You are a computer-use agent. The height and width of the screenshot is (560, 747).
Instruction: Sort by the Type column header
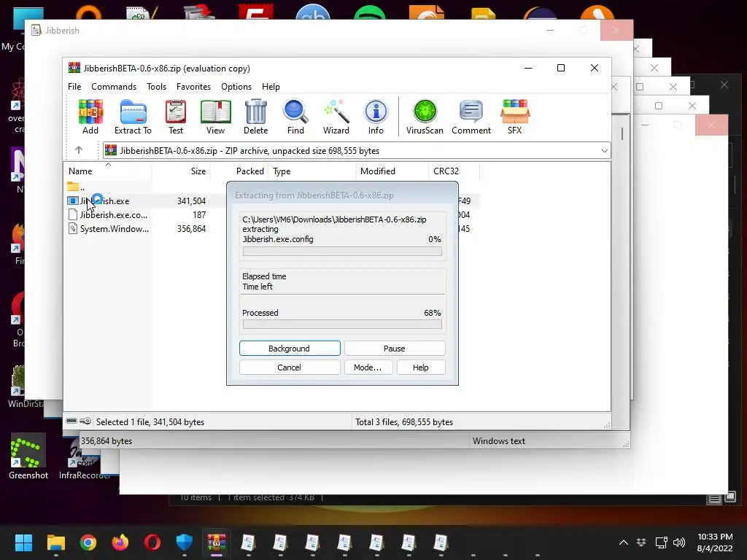312,171
